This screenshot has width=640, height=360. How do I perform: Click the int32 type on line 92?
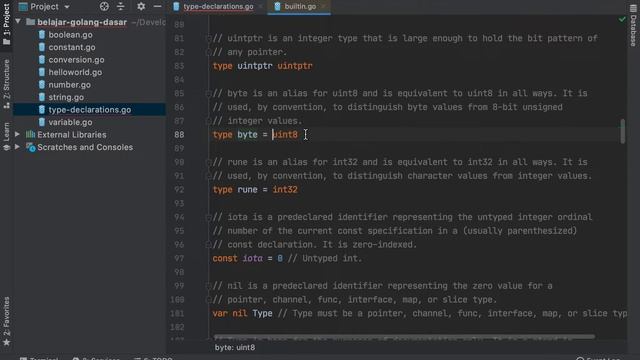pyautogui.click(x=285, y=190)
